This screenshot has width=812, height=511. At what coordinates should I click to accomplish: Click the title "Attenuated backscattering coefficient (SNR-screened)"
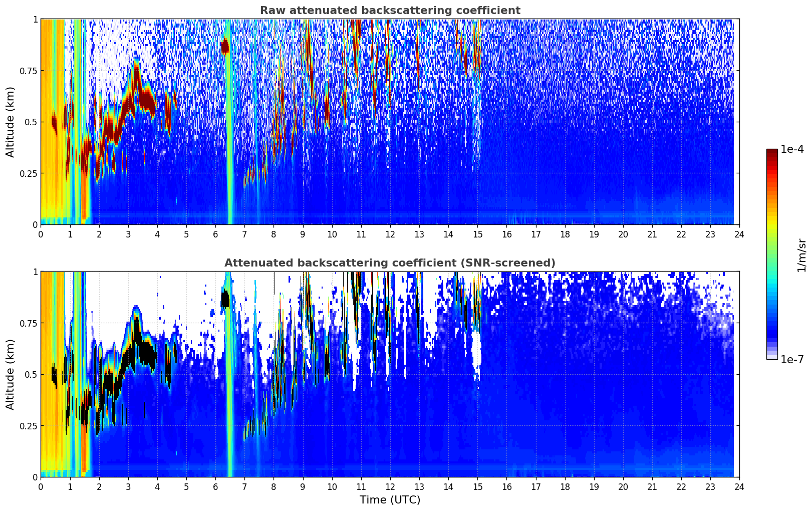pyautogui.click(x=390, y=263)
